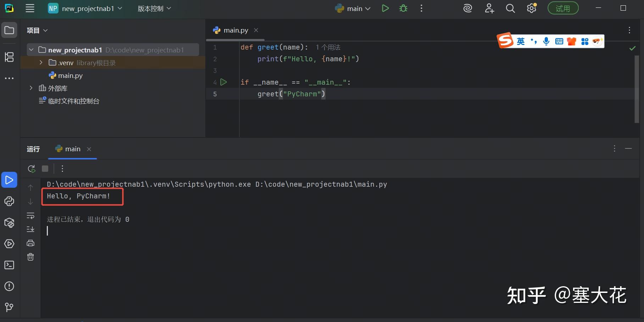Stop the running process

45,169
